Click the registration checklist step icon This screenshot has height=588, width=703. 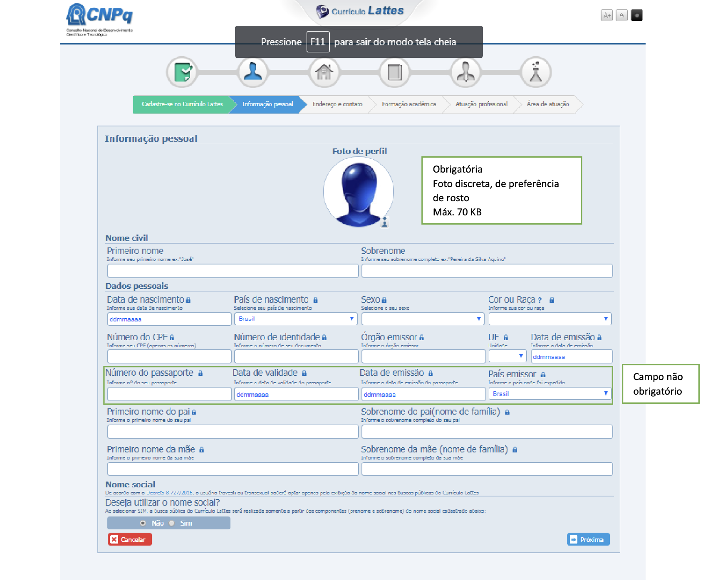click(x=182, y=72)
